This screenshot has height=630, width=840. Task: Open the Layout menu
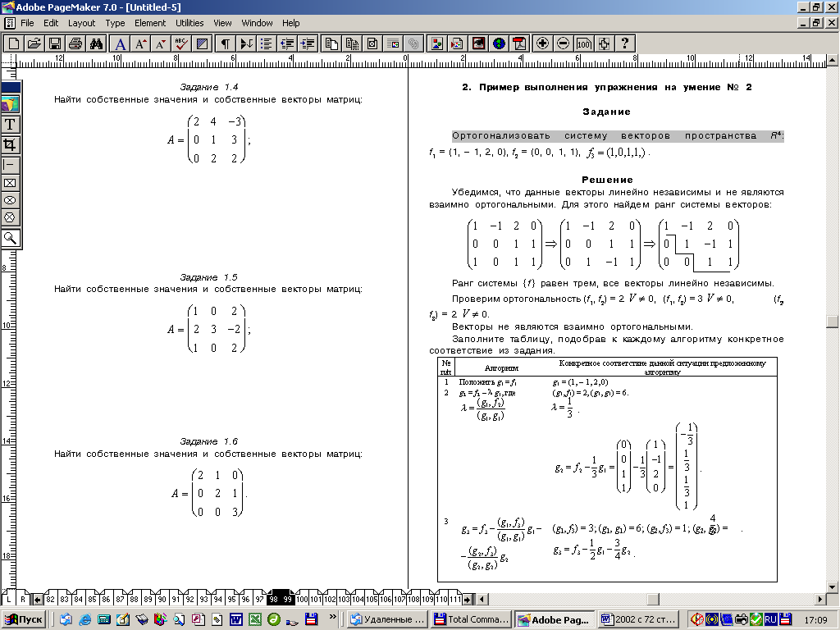81,23
